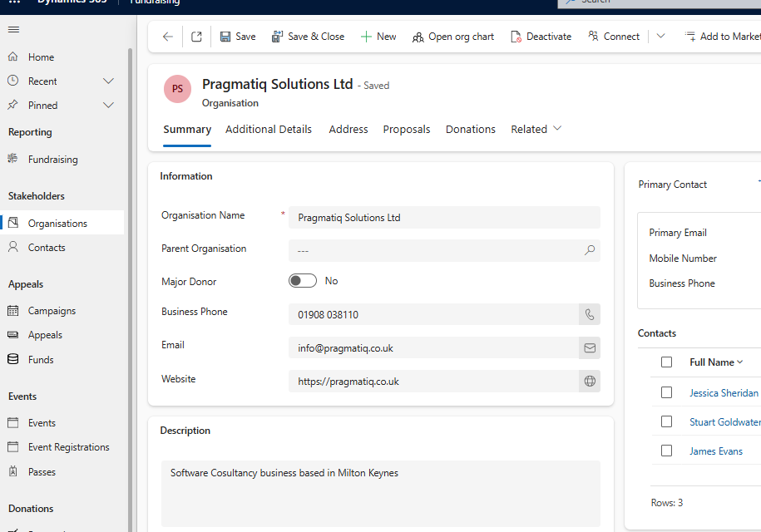Viewport: 761px width, 532px height.
Task: Switch to the Additional Details tab
Action: pyautogui.click(x=269, y=129)
